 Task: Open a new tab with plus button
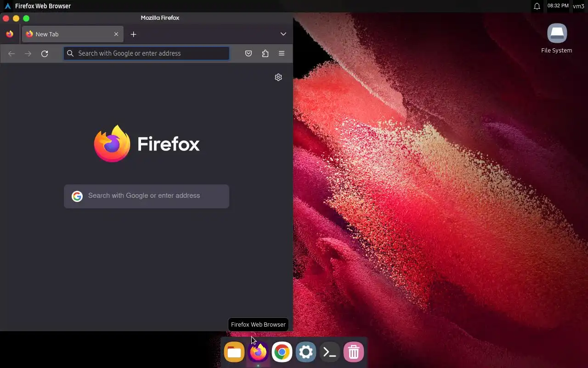click(x=133, y=34)
